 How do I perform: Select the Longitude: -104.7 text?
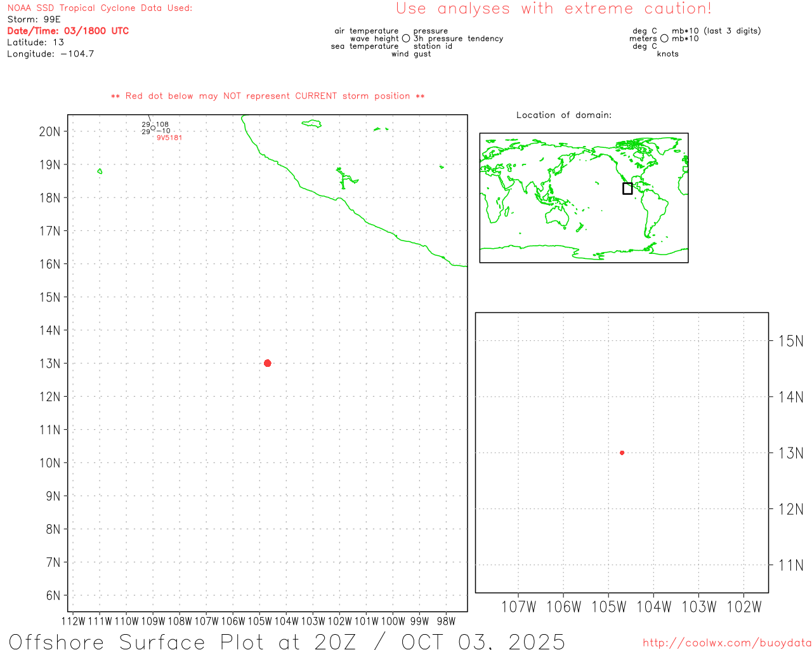coord(50,54)
